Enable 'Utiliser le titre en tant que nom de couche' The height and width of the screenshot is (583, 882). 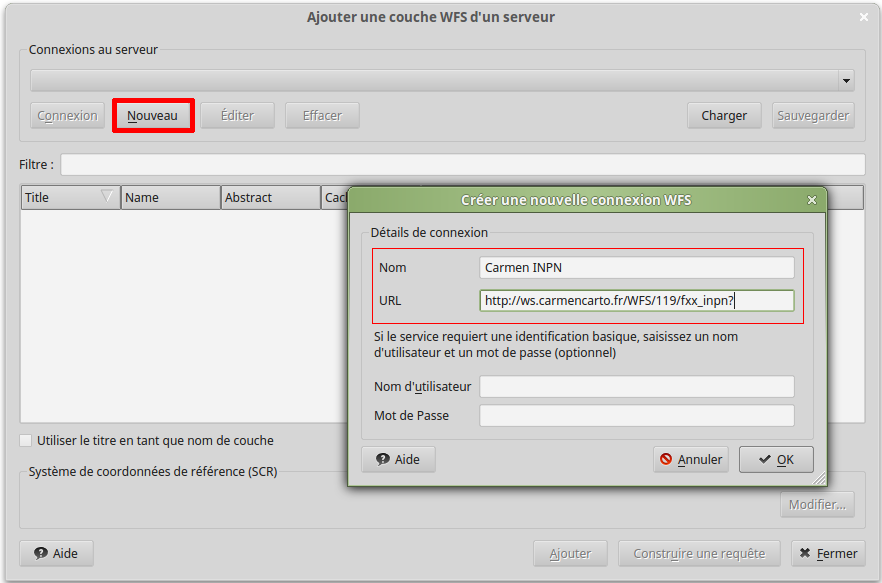(26, 440)
